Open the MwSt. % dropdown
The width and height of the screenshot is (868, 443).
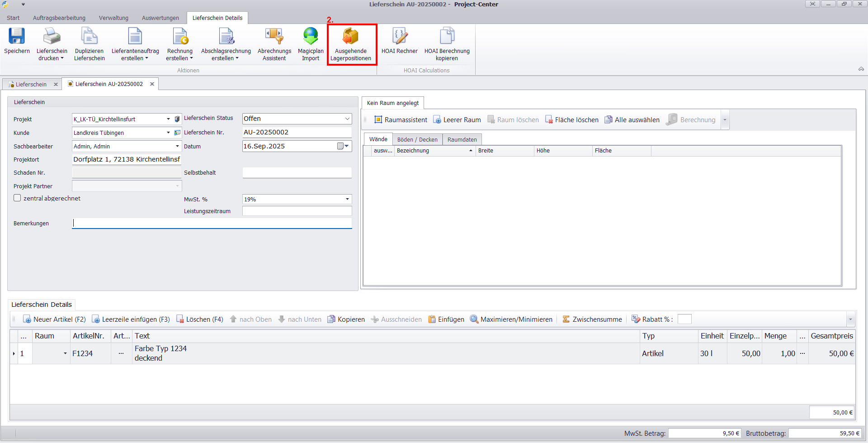[x=347, y=200]
